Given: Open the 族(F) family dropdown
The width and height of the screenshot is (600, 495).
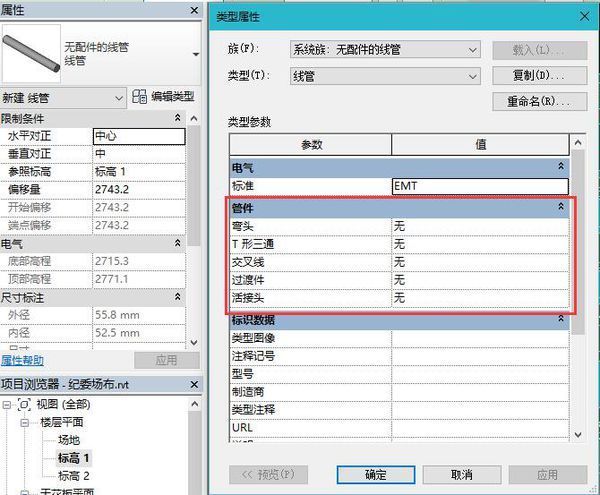Looking at the screenshot, I should [472, 49].
